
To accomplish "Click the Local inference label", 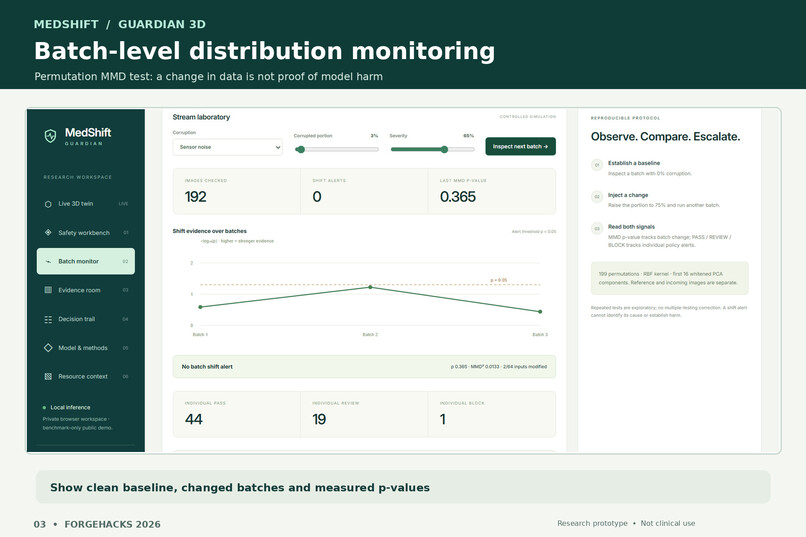I will pos(70,408).
